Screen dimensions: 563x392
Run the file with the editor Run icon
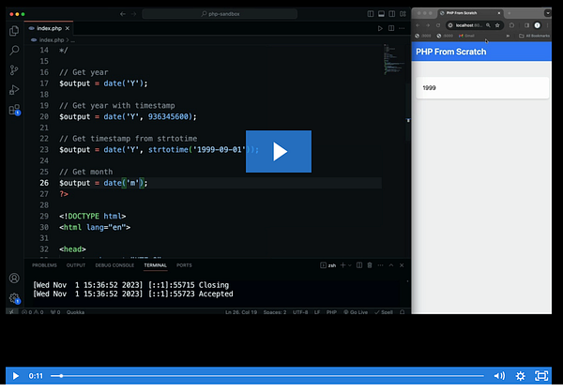pos(380,28)
